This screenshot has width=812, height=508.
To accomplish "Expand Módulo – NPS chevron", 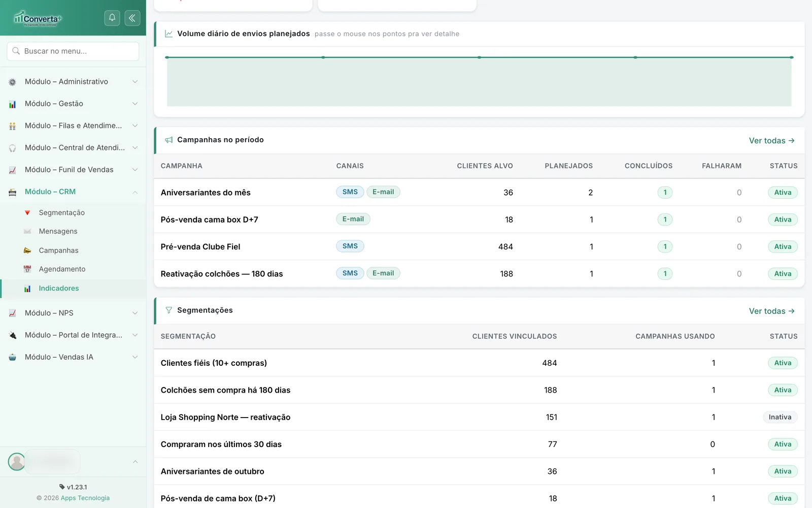I will coord(135,313).
